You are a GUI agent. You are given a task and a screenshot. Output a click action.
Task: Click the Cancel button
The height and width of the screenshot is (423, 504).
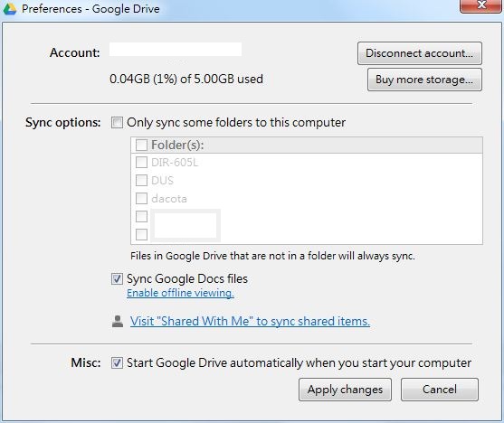coord(440,390)
